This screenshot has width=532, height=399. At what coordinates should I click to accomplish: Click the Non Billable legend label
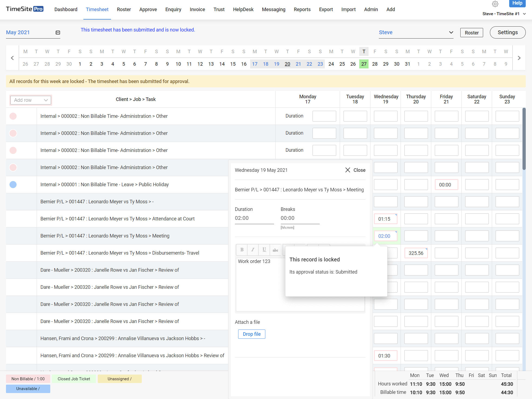28,379
